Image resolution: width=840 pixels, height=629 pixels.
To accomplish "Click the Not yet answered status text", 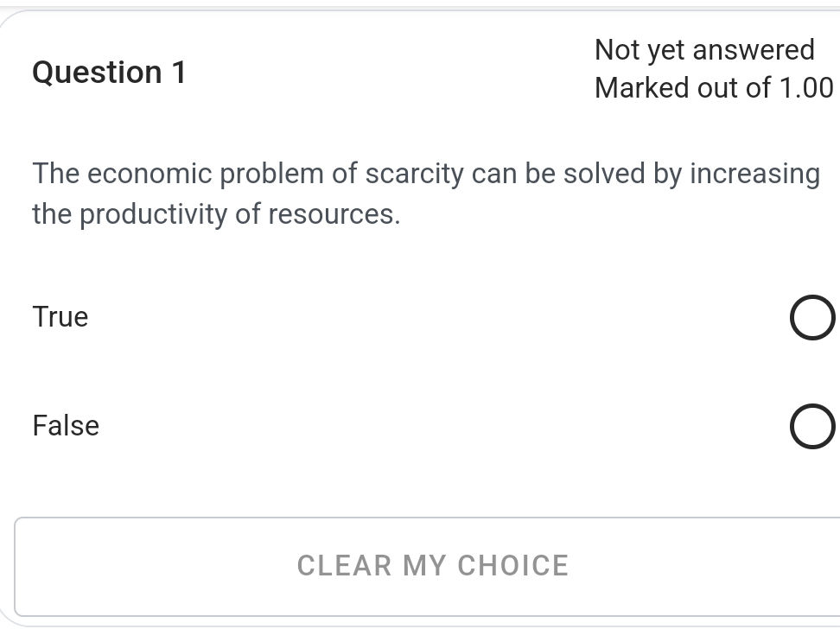I will (703, 50).
